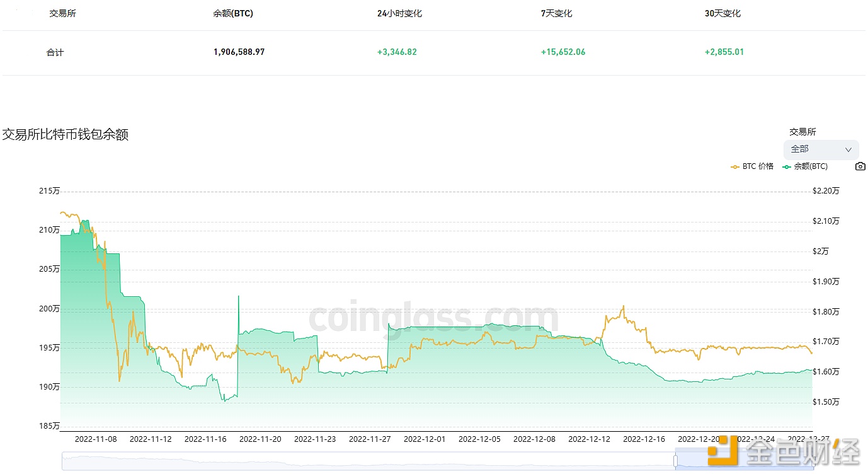Image resolution: width=868 pixels, height=474 pixels.
Task: Click the chart title 交易所比特币钱包余额
Action: [x=66, y=134]
